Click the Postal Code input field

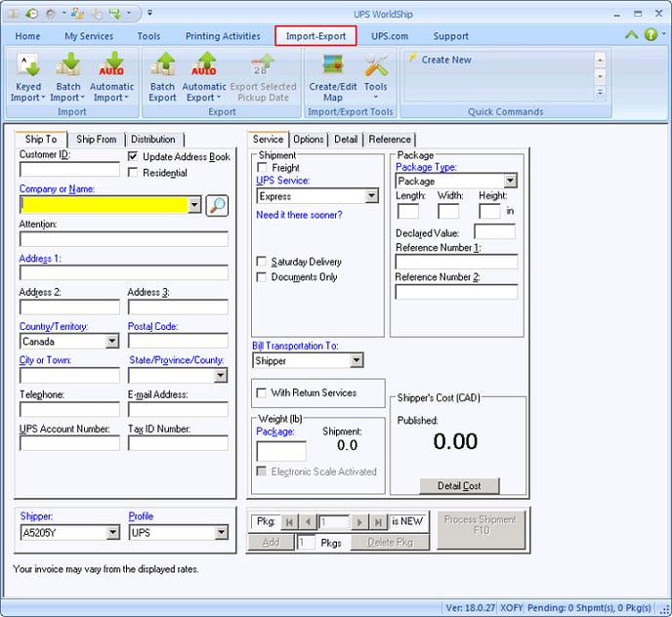pos(177,342)
